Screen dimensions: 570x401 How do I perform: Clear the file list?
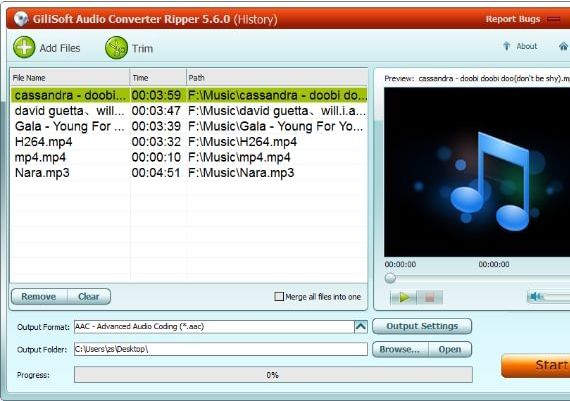point(89,297)
